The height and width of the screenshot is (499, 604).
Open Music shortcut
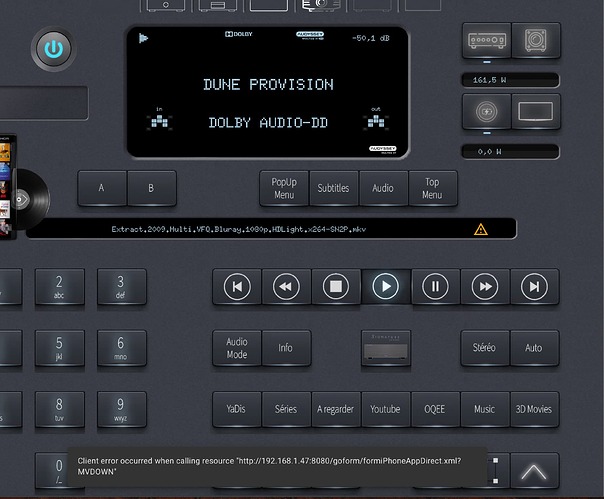(485, 409)
